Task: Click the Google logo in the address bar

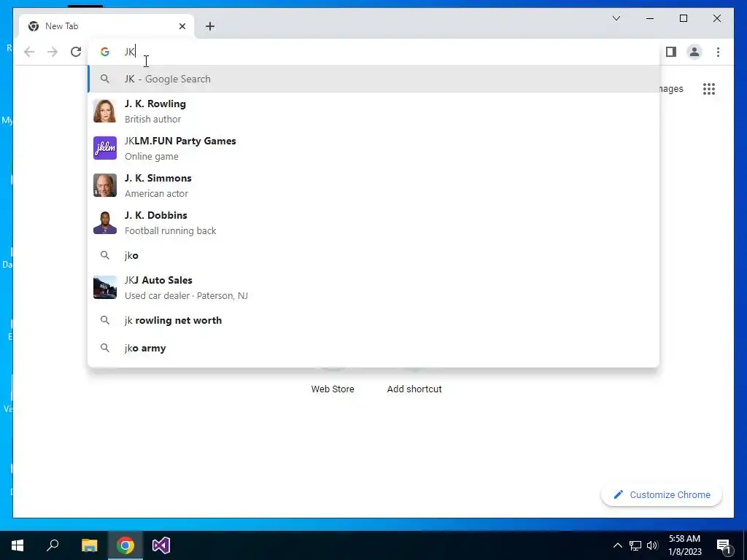Action: pyautogui.click(x=105, y=52)
